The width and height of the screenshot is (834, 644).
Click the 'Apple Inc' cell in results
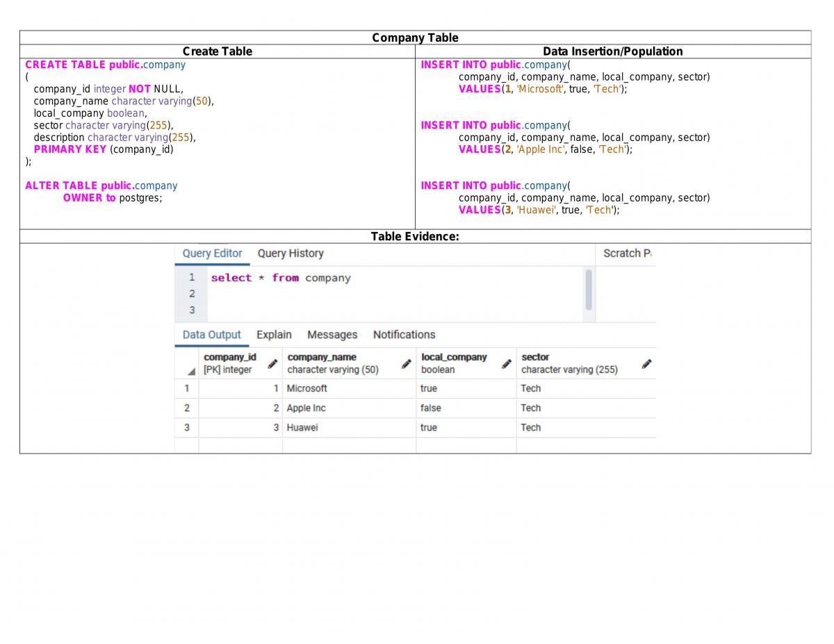pos(349,408)
